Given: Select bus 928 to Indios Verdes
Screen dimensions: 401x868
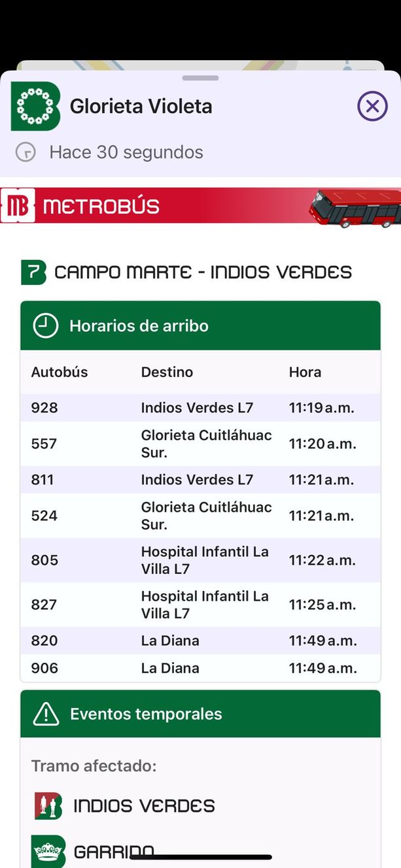Looking at the screenshot, I should [200, 408].
